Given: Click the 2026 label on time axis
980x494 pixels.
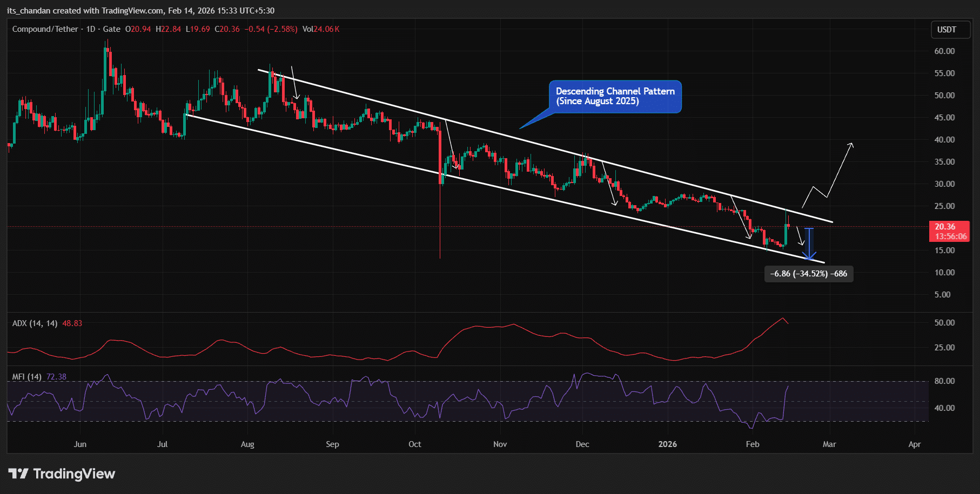Looking at the screenshot, I should pyautogui.click(x=667, y=444).
